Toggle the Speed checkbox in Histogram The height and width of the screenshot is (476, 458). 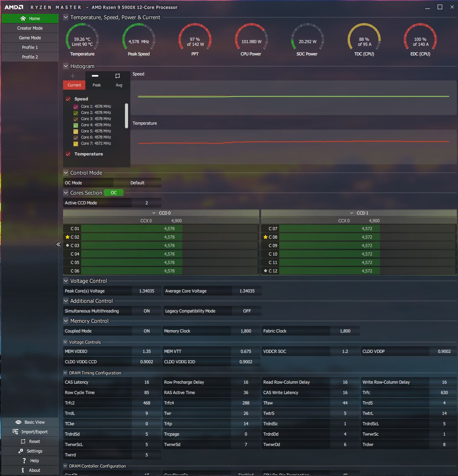point(68,99)
